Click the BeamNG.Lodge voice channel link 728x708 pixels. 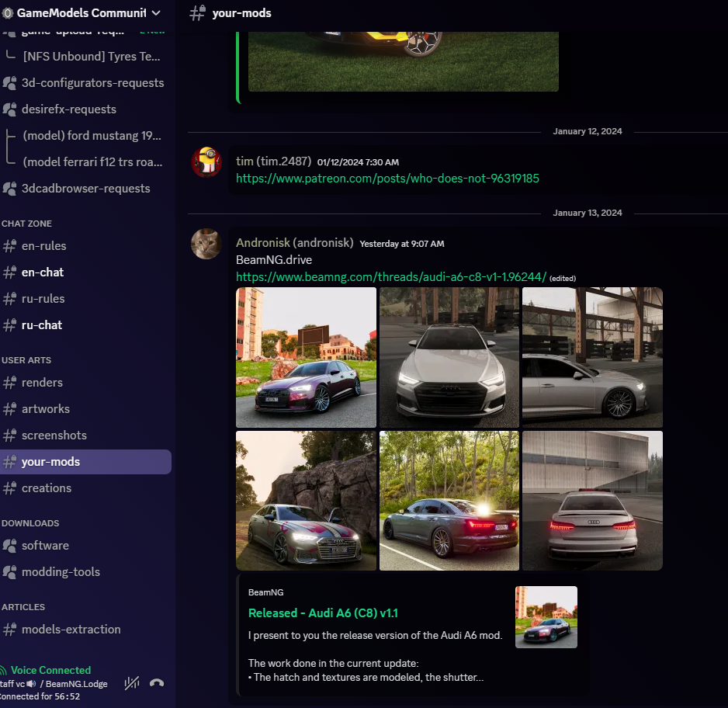[77, 684]
